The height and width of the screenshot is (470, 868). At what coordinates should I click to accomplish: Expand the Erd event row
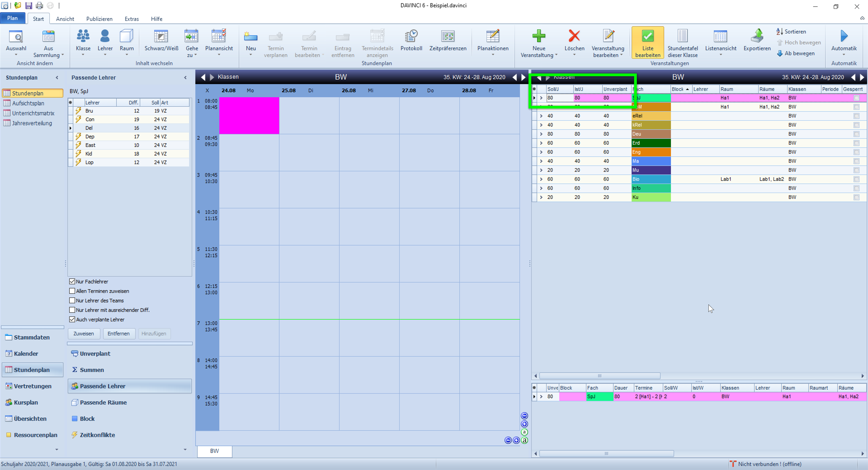tap(541, 143)
